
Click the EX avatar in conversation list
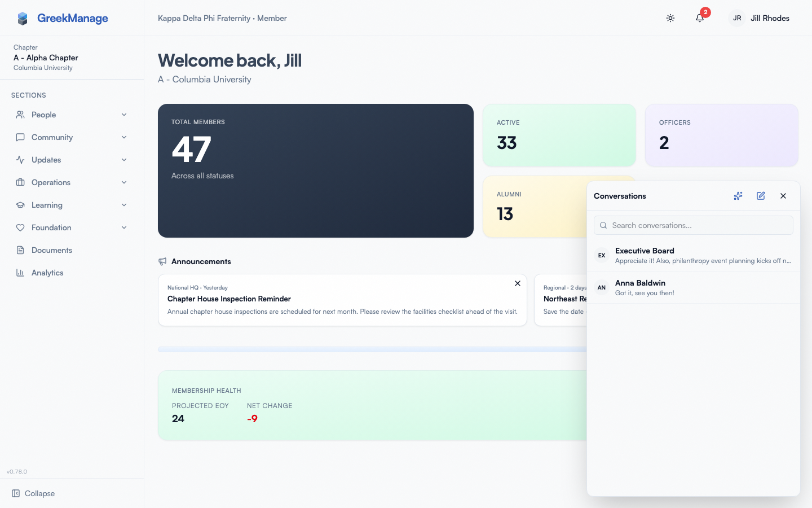click(602, 255)
